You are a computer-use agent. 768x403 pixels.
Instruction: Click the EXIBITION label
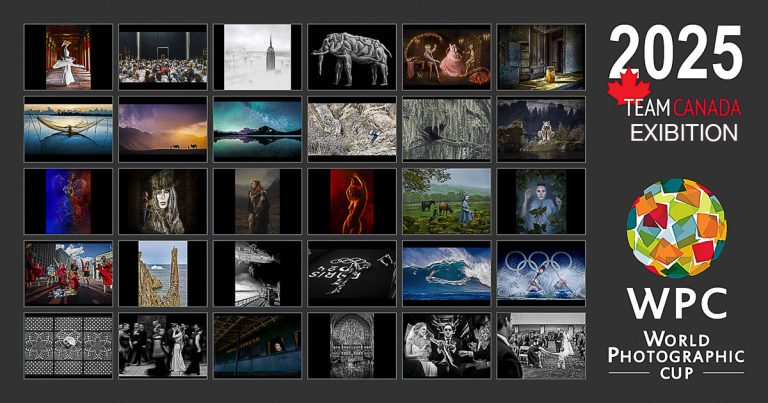[x=685, y=132]
